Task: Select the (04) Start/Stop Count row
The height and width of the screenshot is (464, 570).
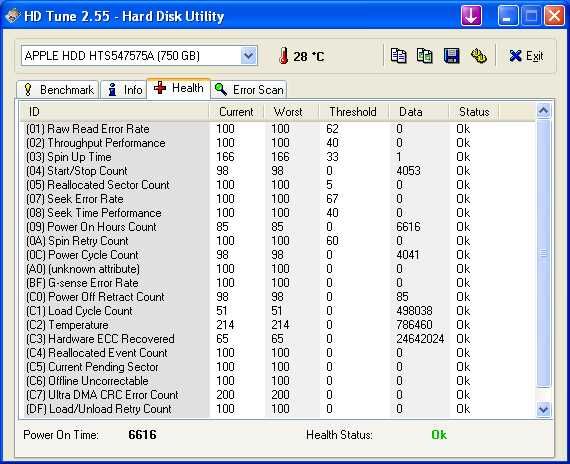Action: pyautogui.click(x=278, y=171)
